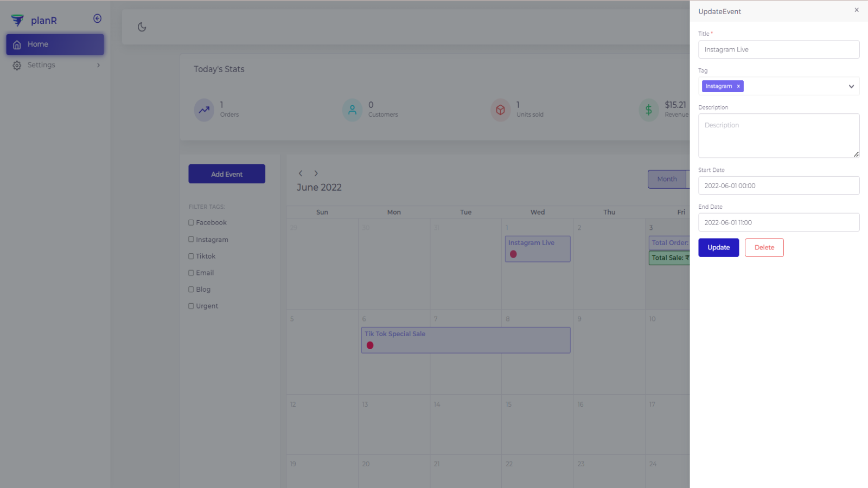Image resolution: width=868 pixels, height=488 pixels.
Task: Open the Orders trend stat icon
Action: click(x=204, y=110)
